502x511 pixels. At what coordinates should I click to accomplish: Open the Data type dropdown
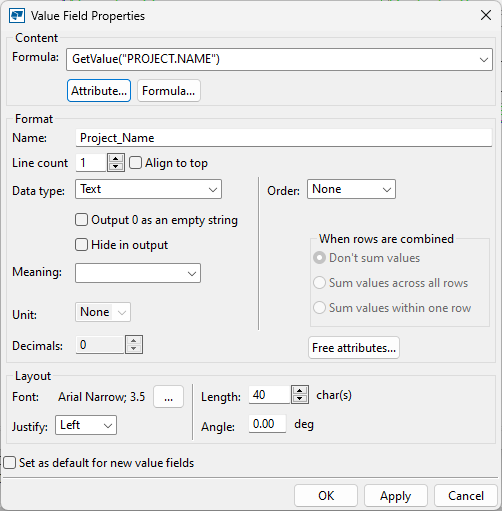[x=148, y=189]
